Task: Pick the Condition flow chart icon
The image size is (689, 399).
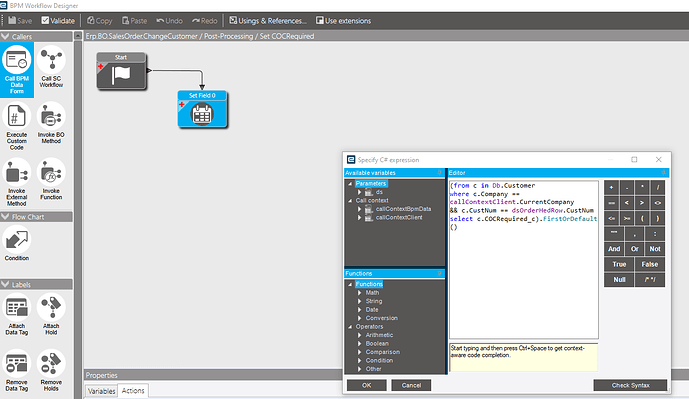Action: click(x=17, y=243)
